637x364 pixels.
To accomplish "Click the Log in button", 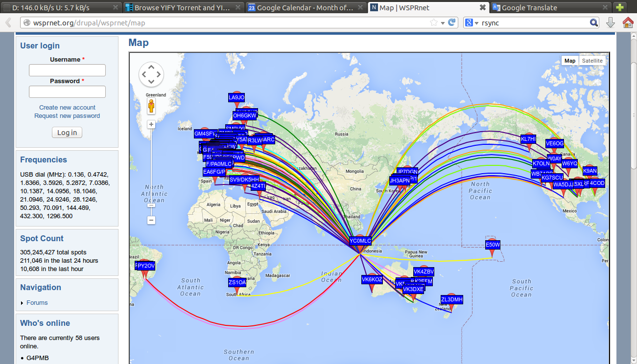I will point(67,133).
